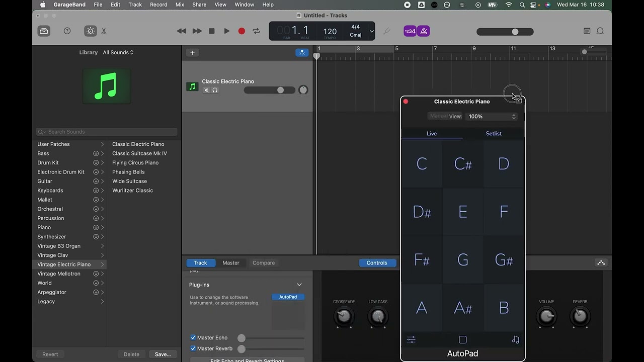The height and width of the screenshot is (362, 644).
Task: Expand the Vintage B3 Organ category
Action: (102, 246)
